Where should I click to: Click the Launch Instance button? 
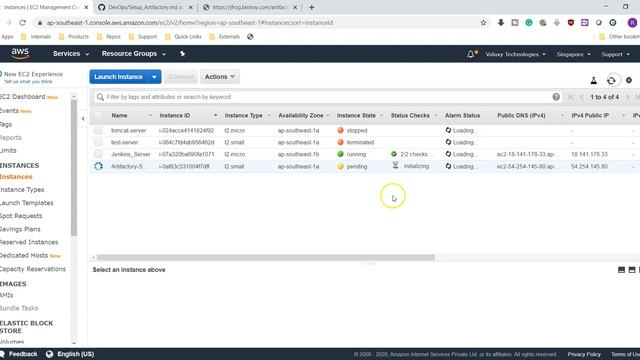coord(118,77)
